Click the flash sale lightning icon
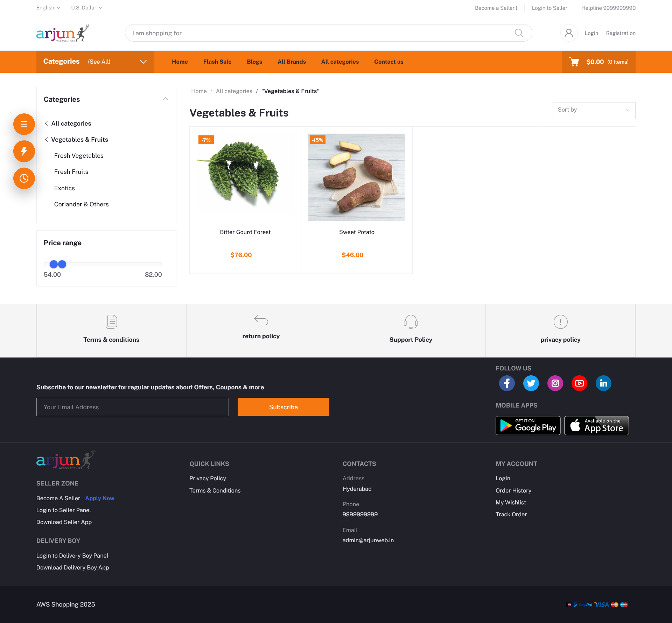Screen dimensions: 672x623 pos(24,151)
